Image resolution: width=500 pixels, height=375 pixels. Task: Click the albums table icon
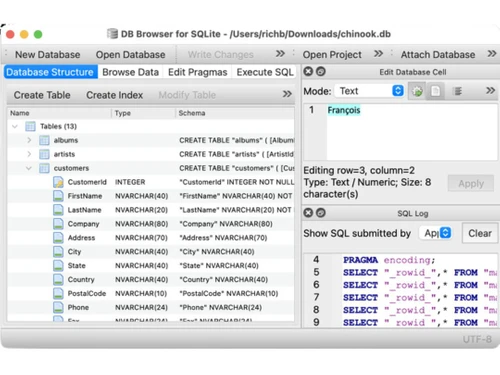pos(44,140)
